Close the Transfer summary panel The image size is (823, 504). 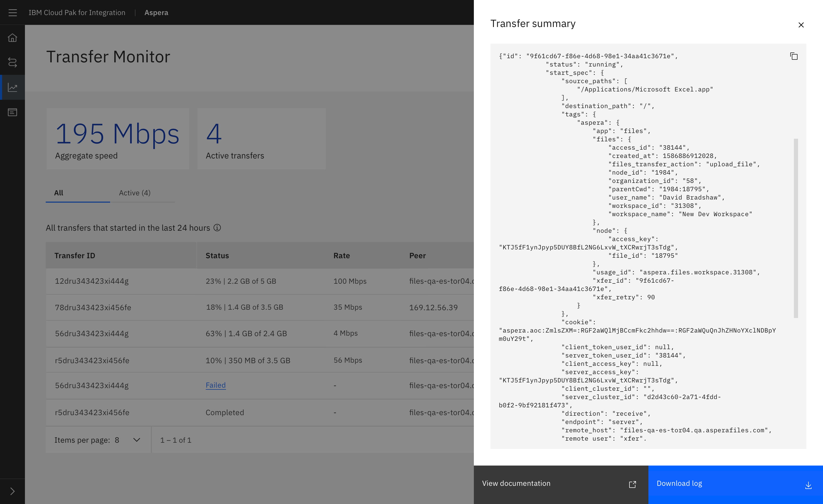(x=801, y=25)
